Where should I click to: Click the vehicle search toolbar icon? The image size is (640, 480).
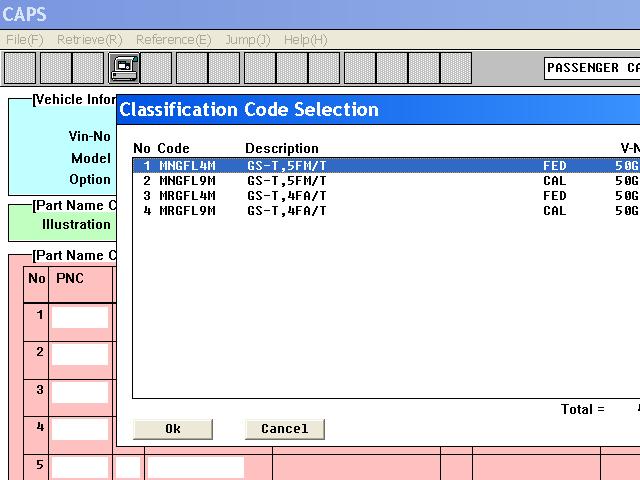click(x=124, y=68)
